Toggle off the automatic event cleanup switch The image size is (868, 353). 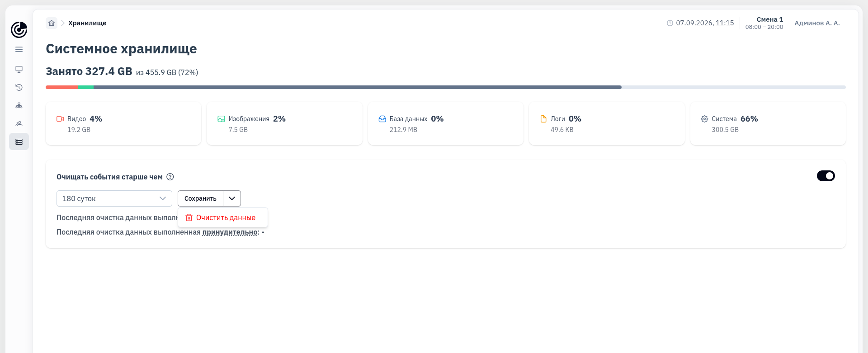point(826,176)
